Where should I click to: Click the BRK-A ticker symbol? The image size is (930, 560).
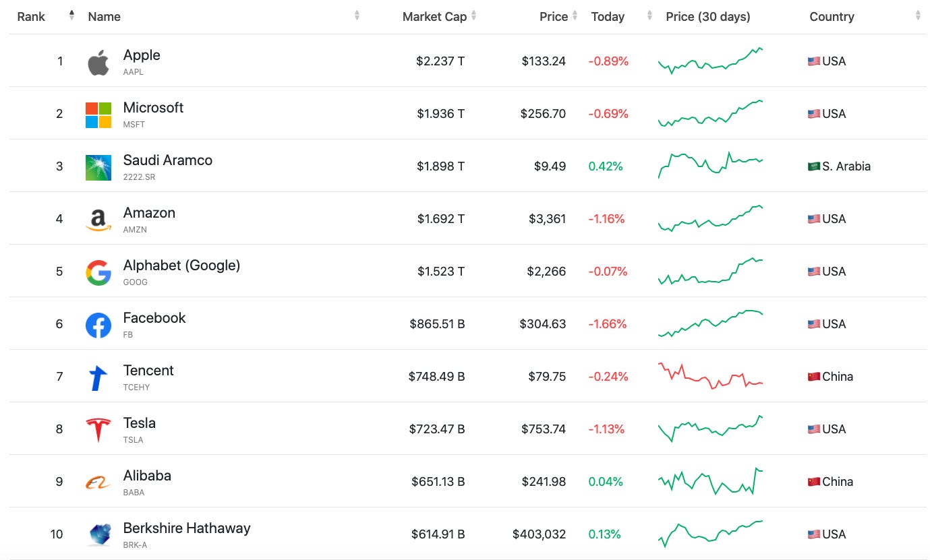pyautogui.click(x=134, y=545)
